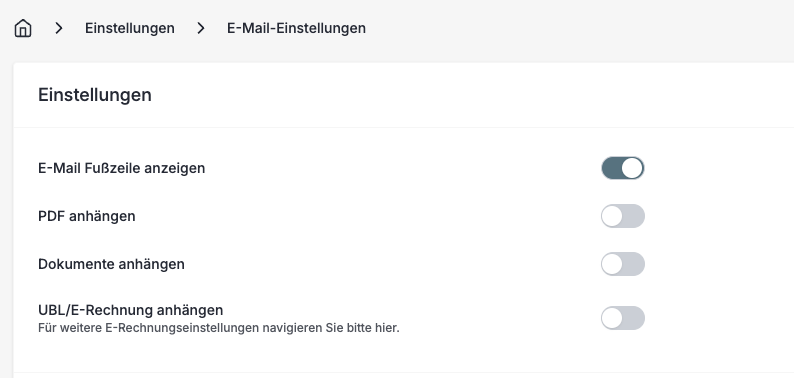This screenshot has width=794, height=378.
Task: Click the 'E-Mail Fußzeile anzeigen' label
Action: pos(122,168)
